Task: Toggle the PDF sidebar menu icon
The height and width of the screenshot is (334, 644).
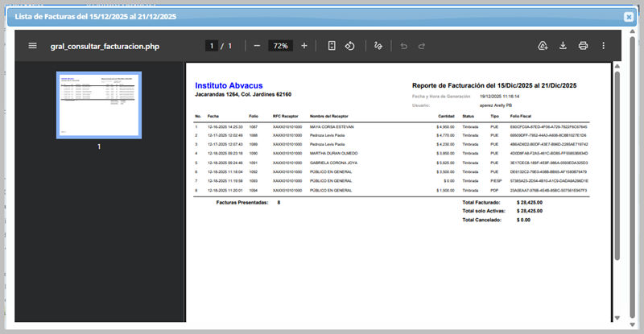Action: (33, 46)
